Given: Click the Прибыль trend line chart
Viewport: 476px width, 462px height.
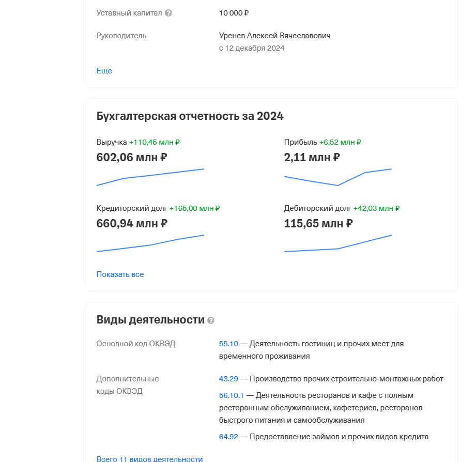Looking at the screenshot, I should click(x=338, y=177).
